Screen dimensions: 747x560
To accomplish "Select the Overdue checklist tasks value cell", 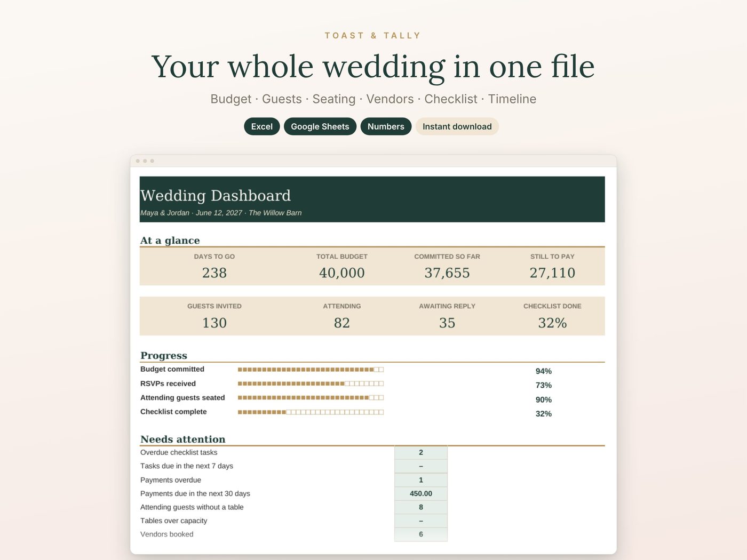I will point(421,452).
